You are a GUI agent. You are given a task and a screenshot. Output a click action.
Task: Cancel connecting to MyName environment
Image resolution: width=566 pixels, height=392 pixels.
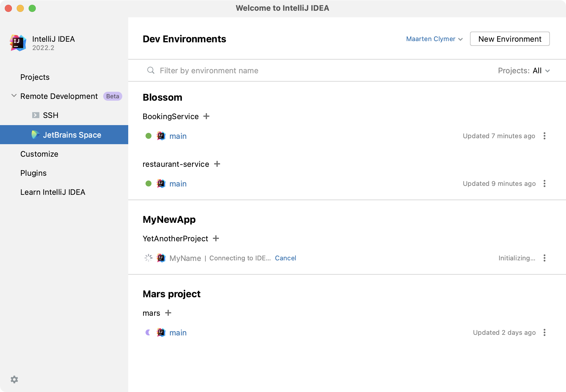coord(285,258)
